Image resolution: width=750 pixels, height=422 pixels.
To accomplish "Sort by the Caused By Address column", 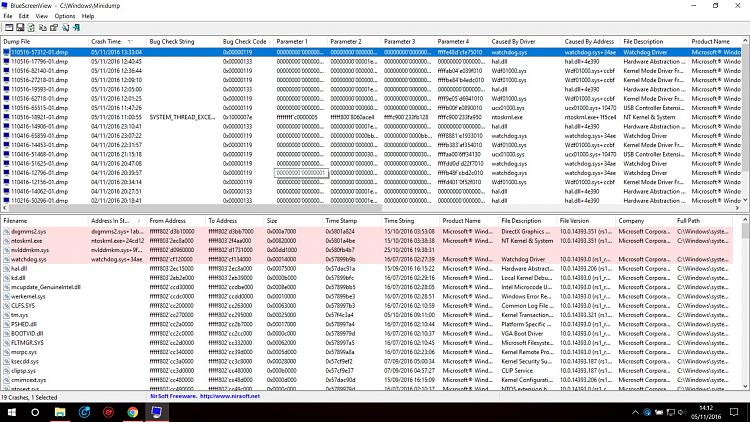I will [591, 42].
